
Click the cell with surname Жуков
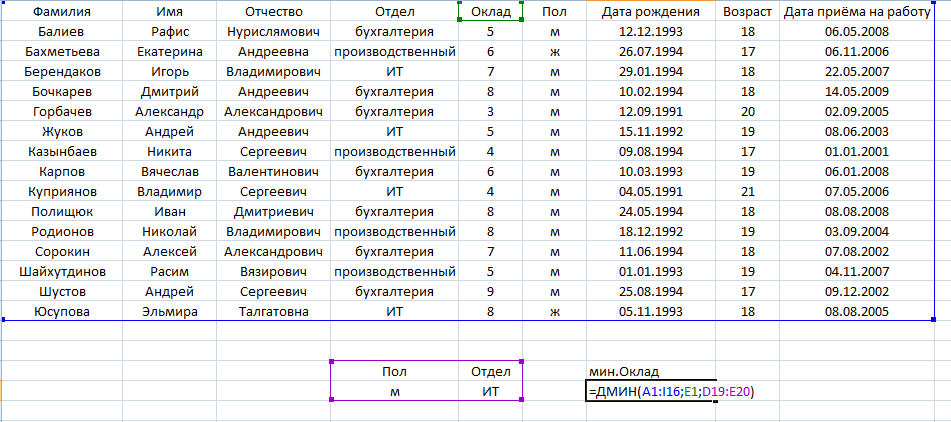tap(61, 132)
